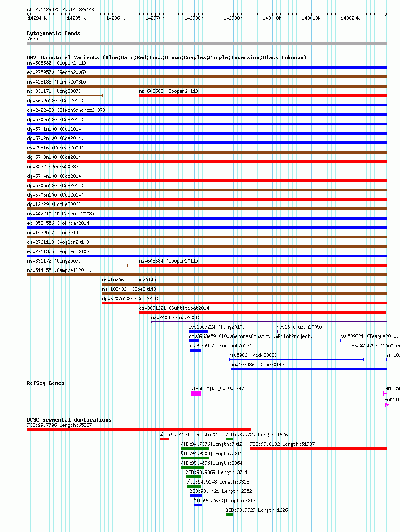
Task: Click nsv509221 (Teague2010) label
Action: click(369, 337)
